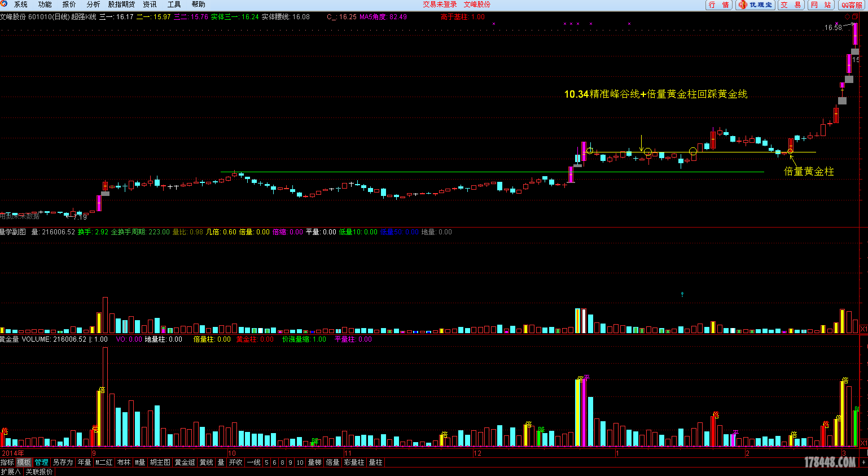Click the MA5角度: 82.49 value
Image resolution: width=868 pixels, height=476 pixels.
[x=383, y=17]
